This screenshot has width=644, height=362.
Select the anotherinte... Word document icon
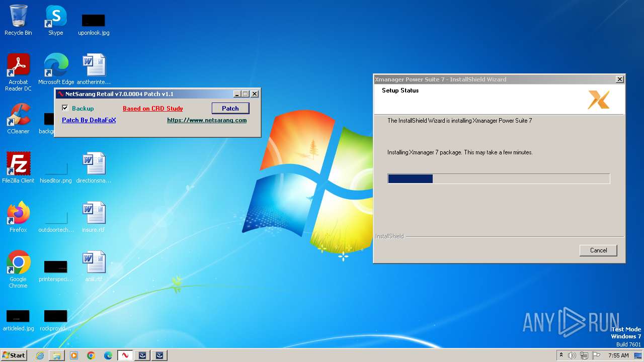94,69
